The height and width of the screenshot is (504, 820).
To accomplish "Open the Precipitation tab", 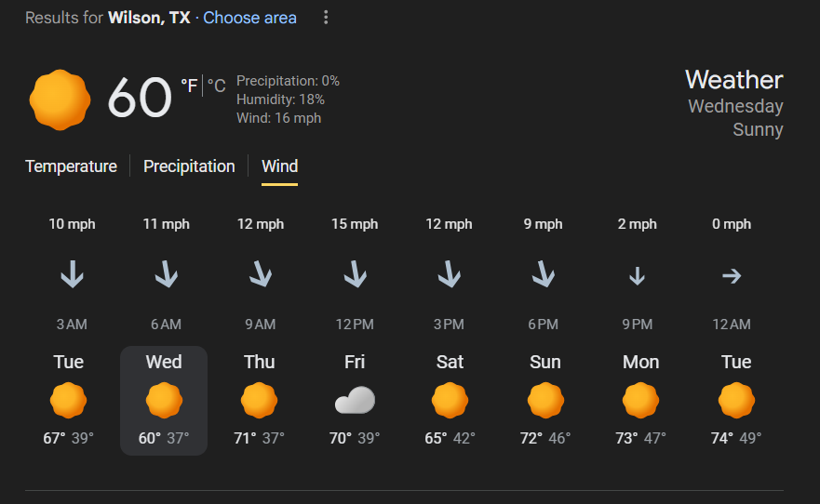I will (x=189, y=166).
